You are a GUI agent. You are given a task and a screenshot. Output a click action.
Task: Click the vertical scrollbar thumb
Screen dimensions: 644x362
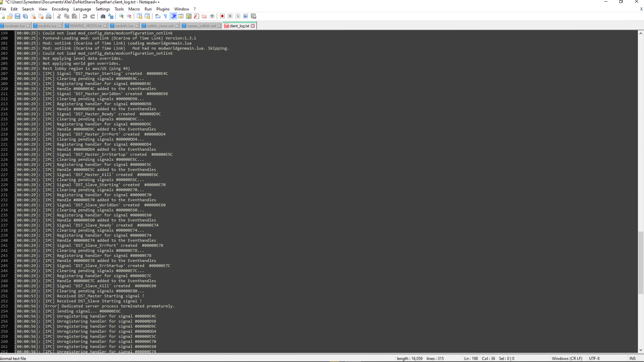pyautogui.click(x=641, y=262)
